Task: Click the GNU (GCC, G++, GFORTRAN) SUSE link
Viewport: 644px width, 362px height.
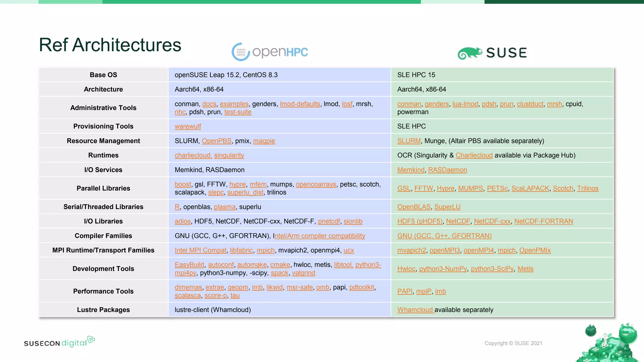Action: coord(444,236)
